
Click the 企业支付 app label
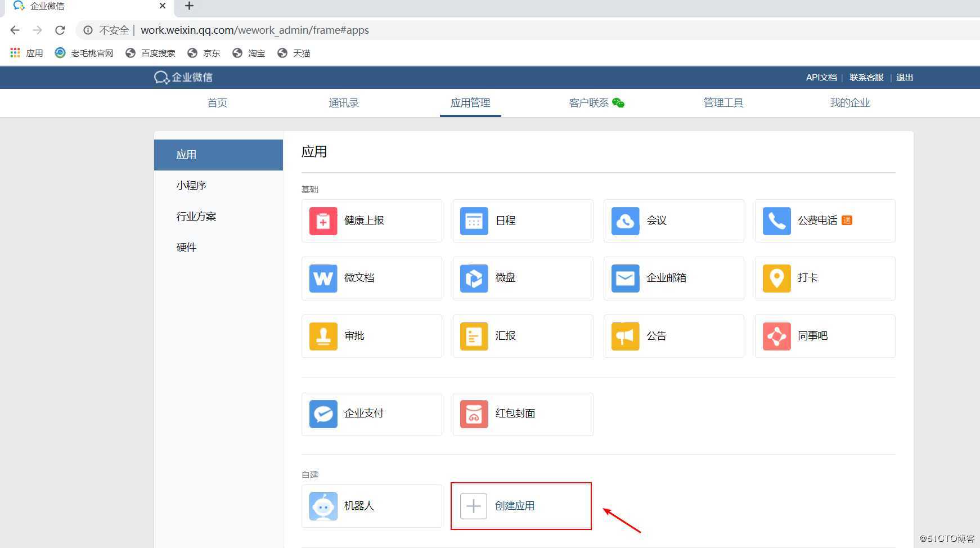[x=364, y=414]
